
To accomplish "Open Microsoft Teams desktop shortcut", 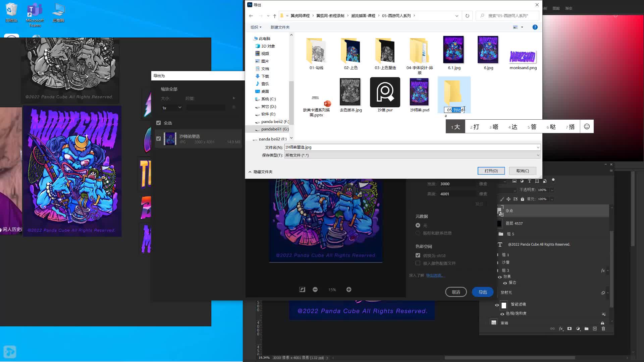I will click(x=35, y=15).
